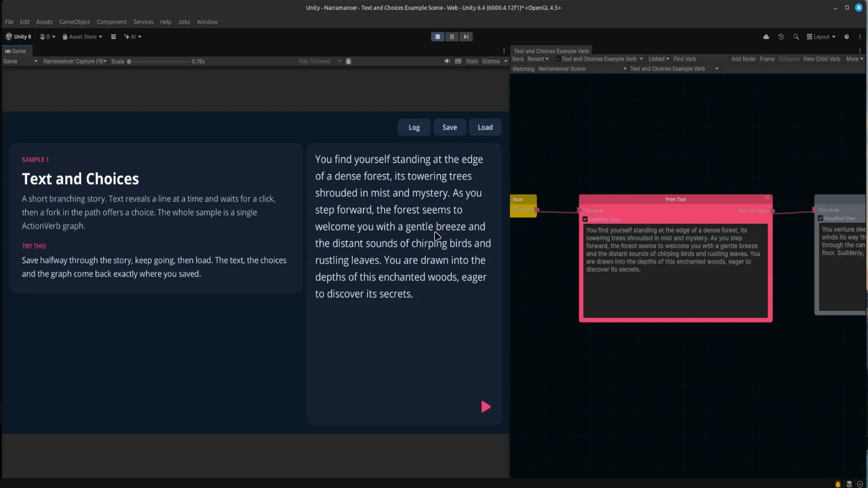Open the Window menu
Viewport: 868px width, 488px height.
click(207, 22)
